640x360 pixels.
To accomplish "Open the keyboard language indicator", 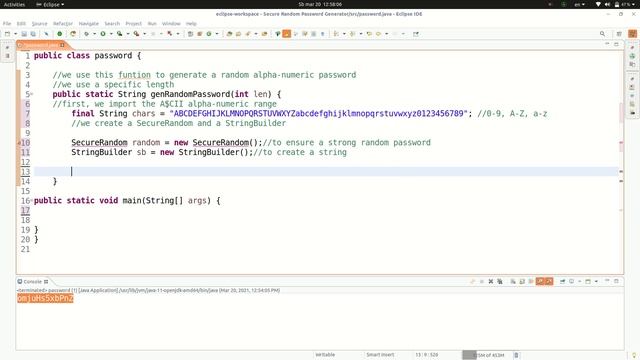I will tap(579, 4).
